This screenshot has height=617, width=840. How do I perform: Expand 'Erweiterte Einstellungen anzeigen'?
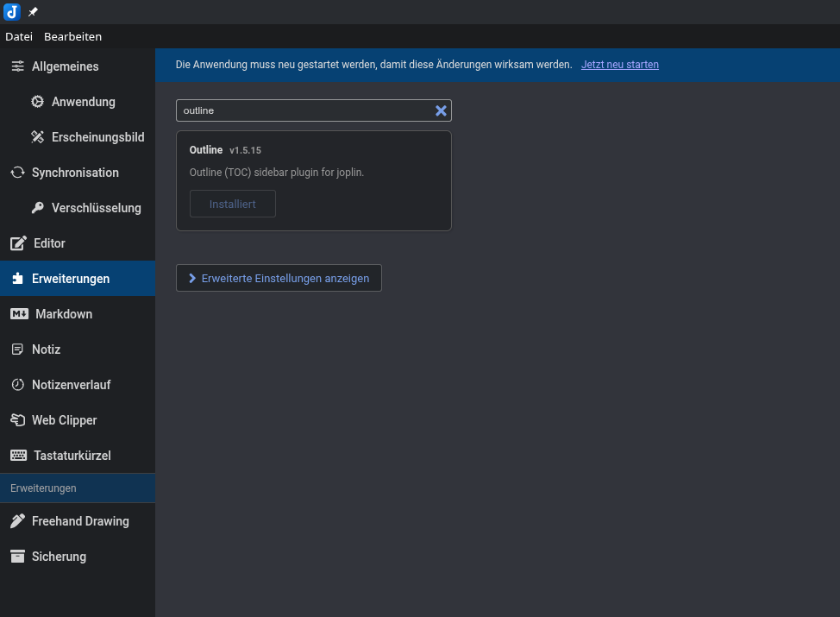coord(279,278)
